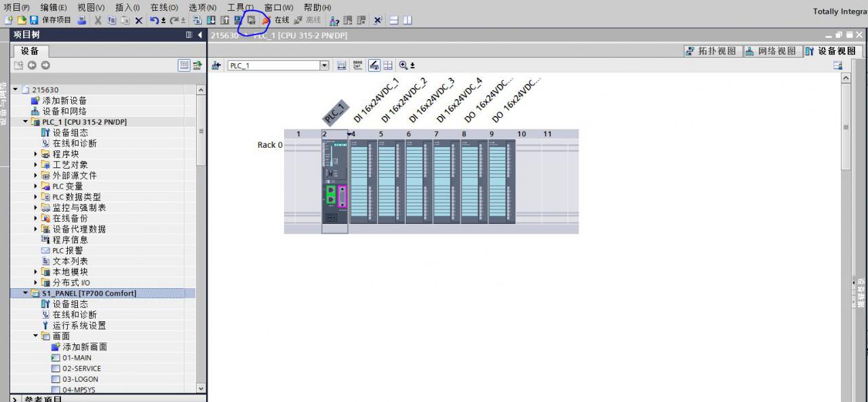Viewport: 868px width, 402px height.
Task: Collapse the PLC_1 [CPU 315-2 PN/DP] node
Action: (26, 122)
